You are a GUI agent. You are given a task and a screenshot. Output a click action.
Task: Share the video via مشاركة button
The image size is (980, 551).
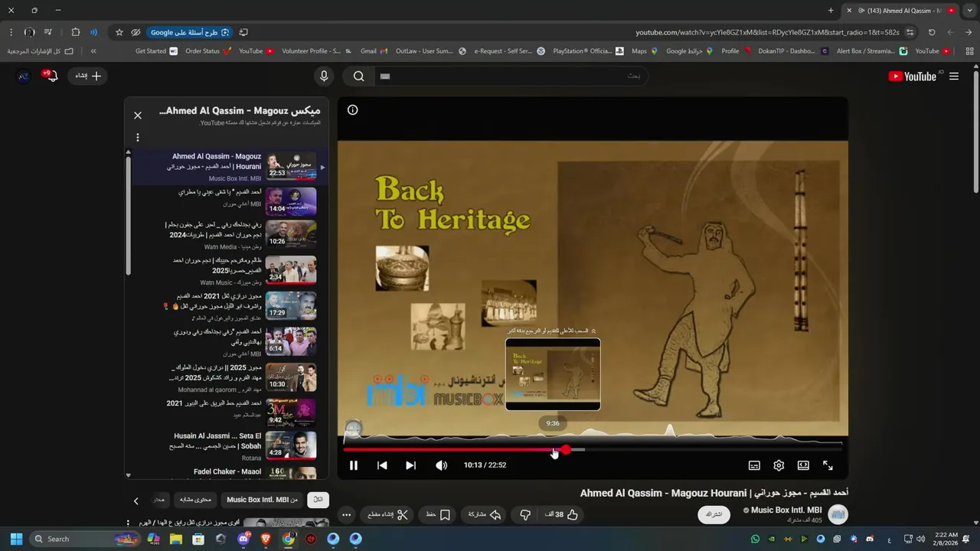(x=485, y=514)
